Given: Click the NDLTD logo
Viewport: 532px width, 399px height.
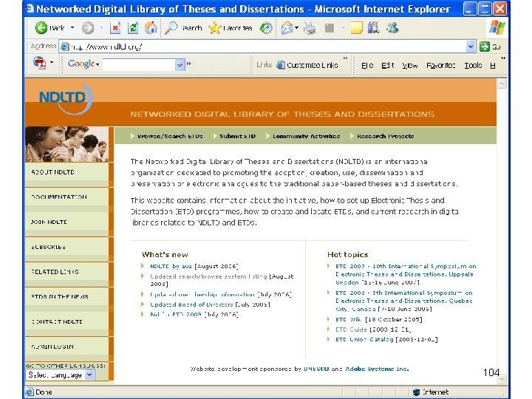Looking at the screenshot, I should tap(66, 98).
